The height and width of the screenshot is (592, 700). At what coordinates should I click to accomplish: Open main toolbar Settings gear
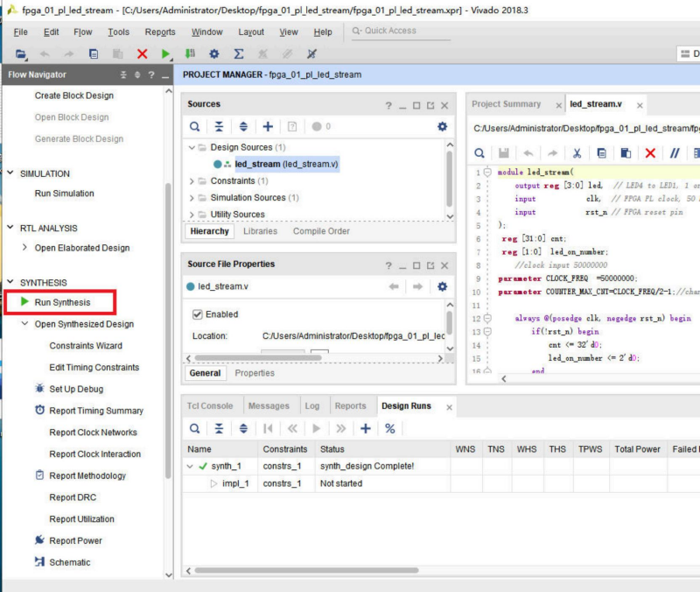coord(214,54)
